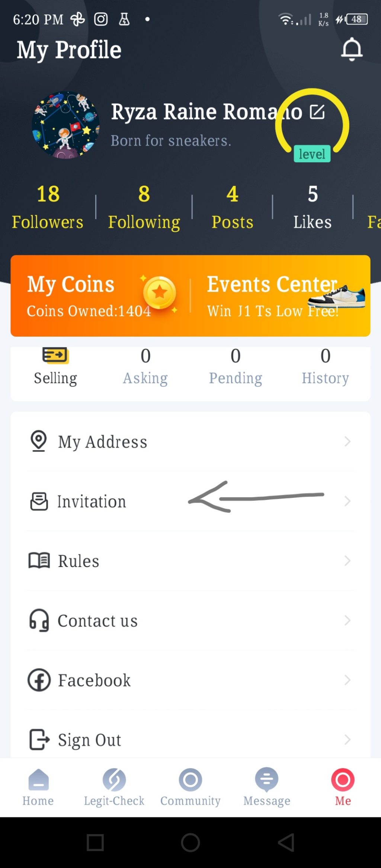This screenshot has width=381, height=868.
Task: Expand the Invitation row chevron
Action: click(347, 501)
